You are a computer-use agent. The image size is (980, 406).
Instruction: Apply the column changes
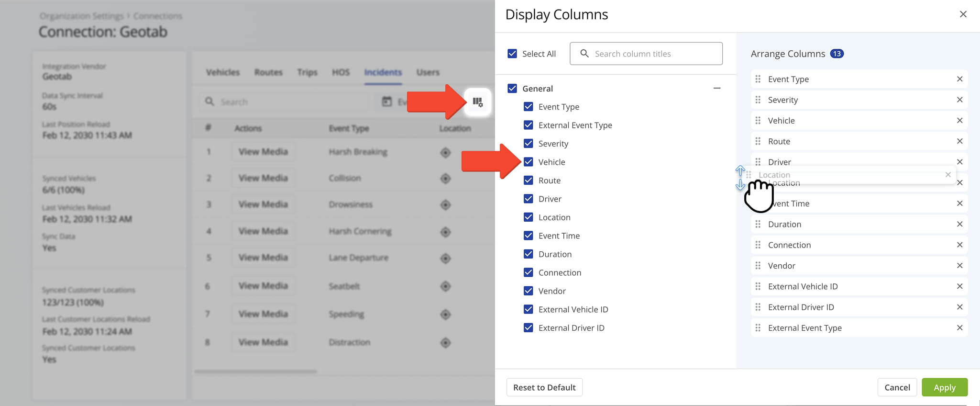click(945, 387)
